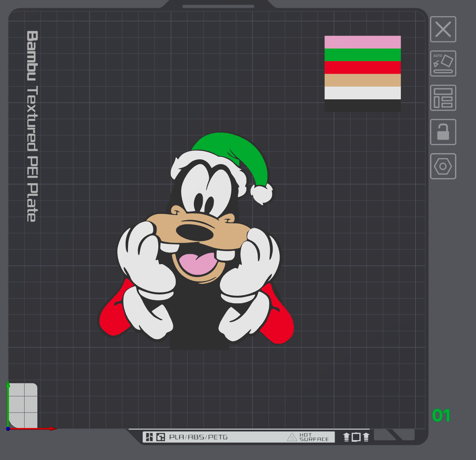The height and width of the screenshot is (460, 476).
Task: Select the pink filament swatch
Action: (362, 42)
